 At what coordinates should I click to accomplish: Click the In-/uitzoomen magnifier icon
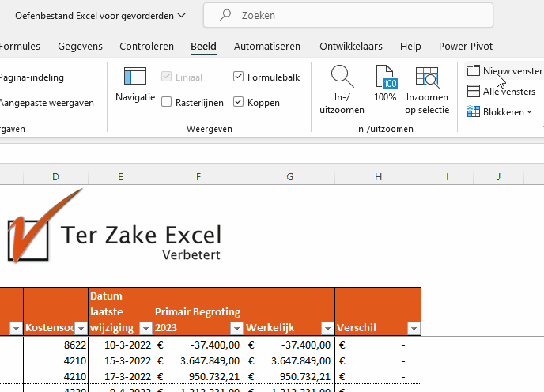point(342,77)
